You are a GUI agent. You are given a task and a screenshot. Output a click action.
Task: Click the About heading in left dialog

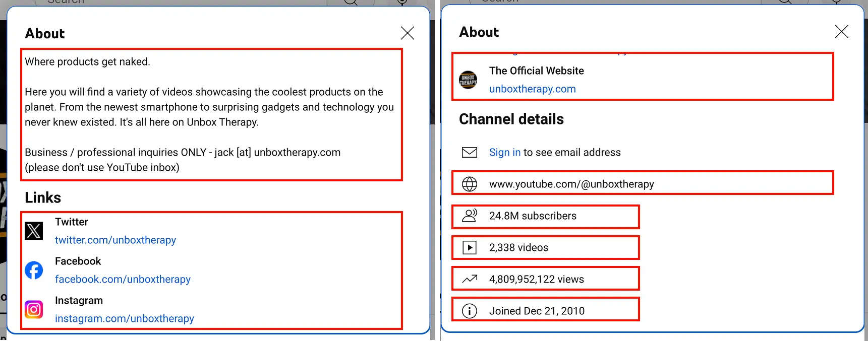(45, 33)
